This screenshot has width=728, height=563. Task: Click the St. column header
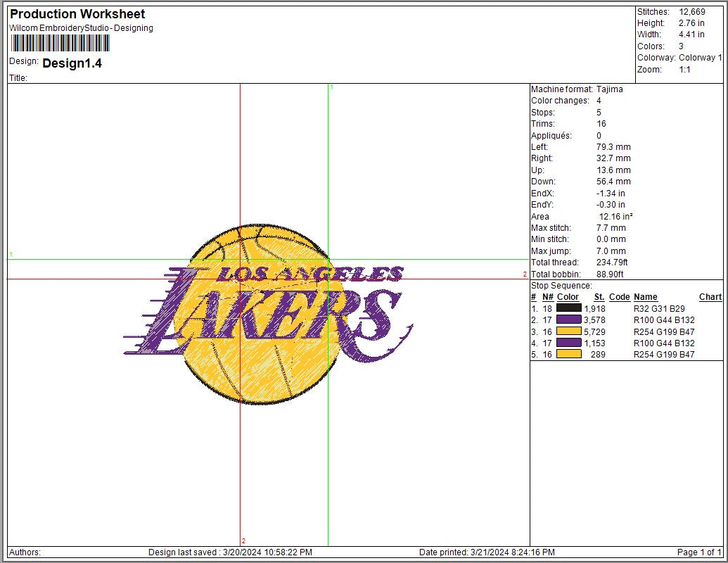pyautogui.click(x=599, y=297)
